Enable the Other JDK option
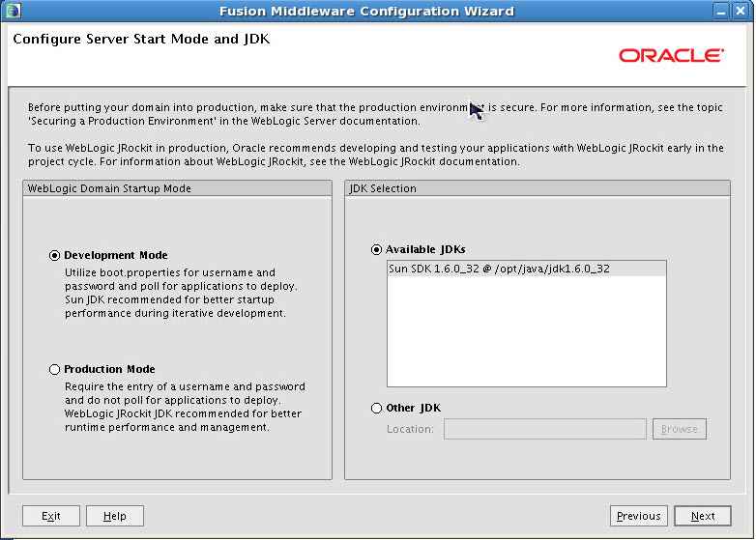Screen dimensions: 756x540 [377, 409]
